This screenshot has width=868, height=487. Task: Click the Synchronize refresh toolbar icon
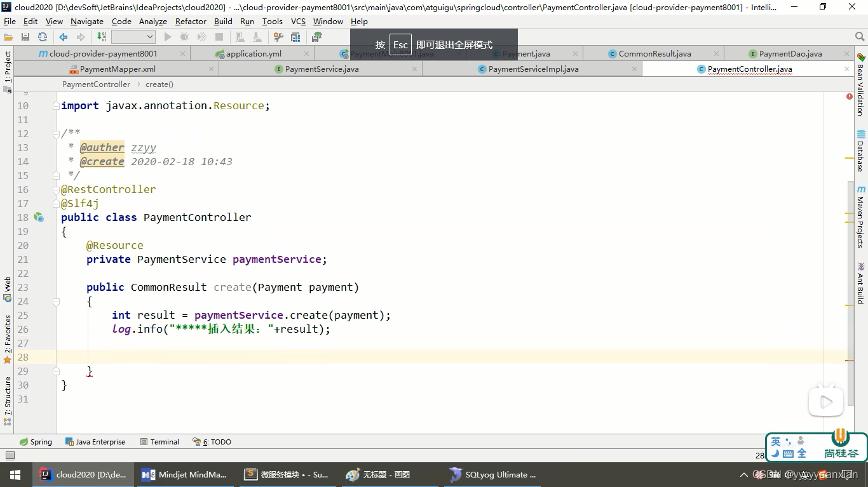43,37
